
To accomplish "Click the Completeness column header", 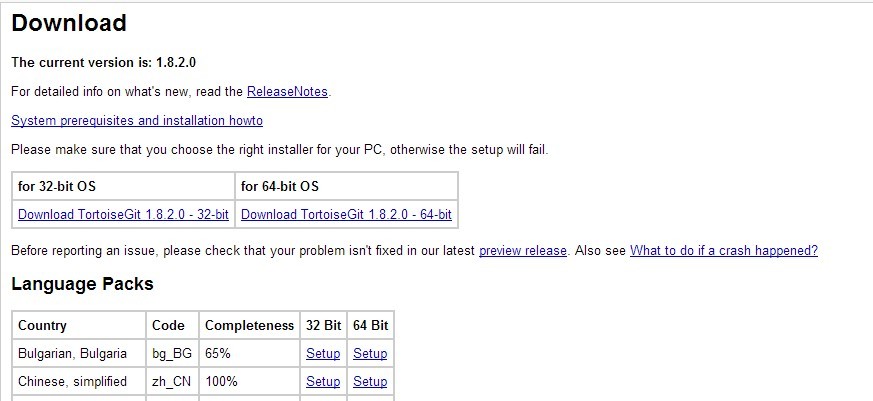I will (x=249, y=325).
